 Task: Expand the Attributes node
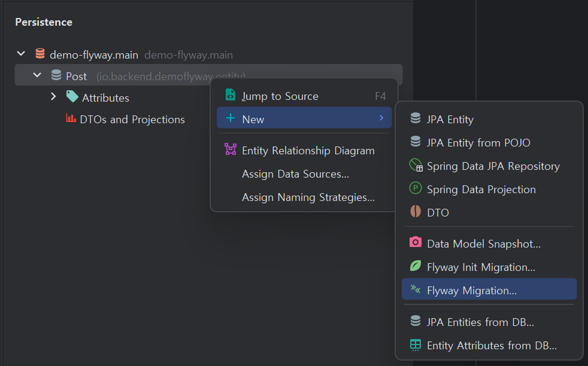pyautogui.click(x=53, y=97)
